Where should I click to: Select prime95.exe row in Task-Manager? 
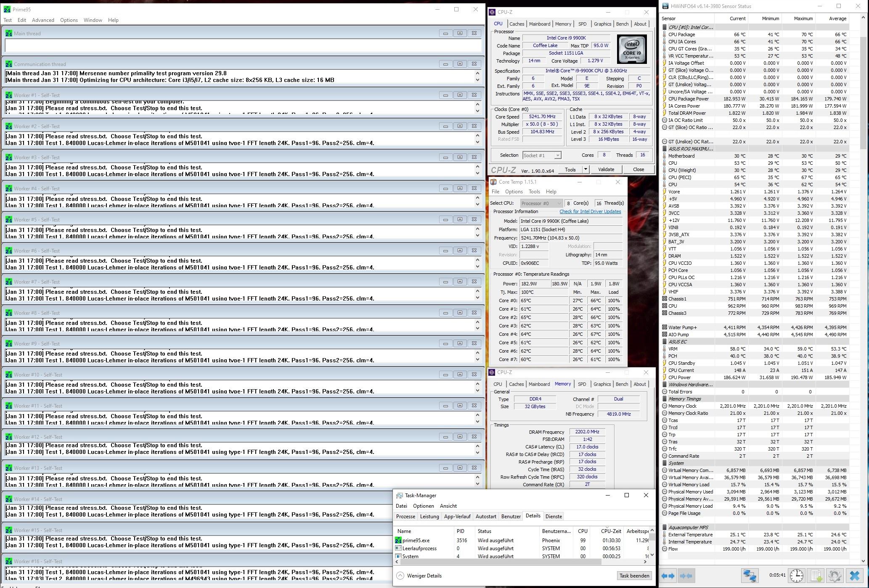pyautogui.click(x=522, y=541)
